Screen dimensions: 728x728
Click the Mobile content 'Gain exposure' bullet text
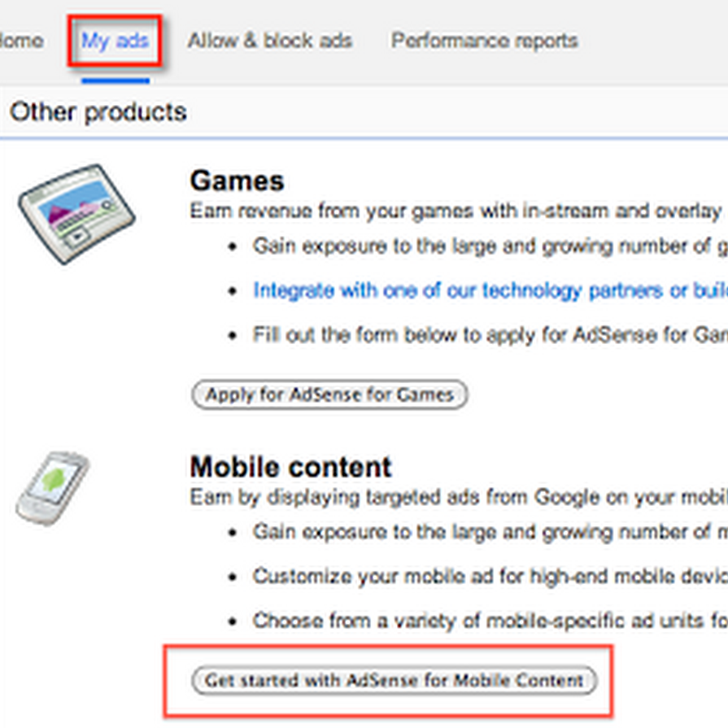pos(490,532)
